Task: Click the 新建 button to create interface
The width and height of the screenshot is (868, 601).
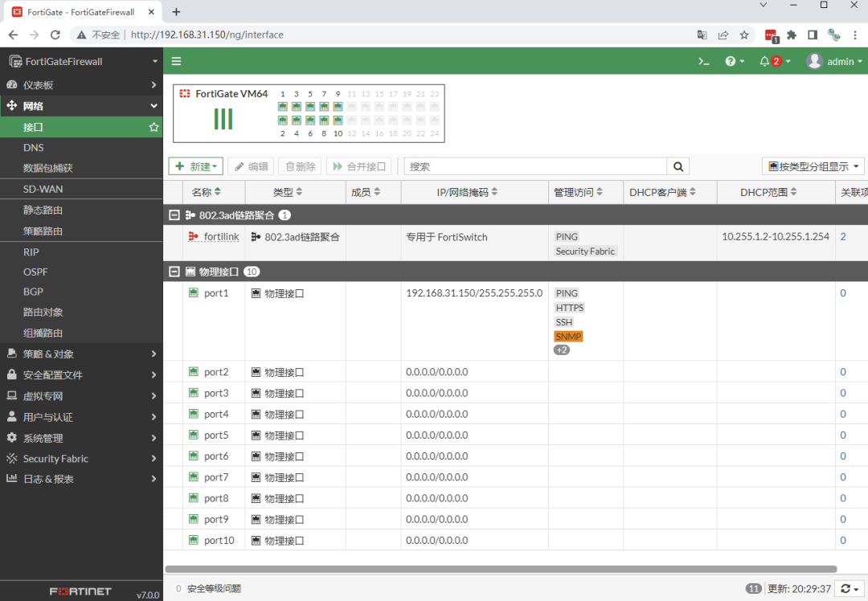Action: (x=195, y=166)
